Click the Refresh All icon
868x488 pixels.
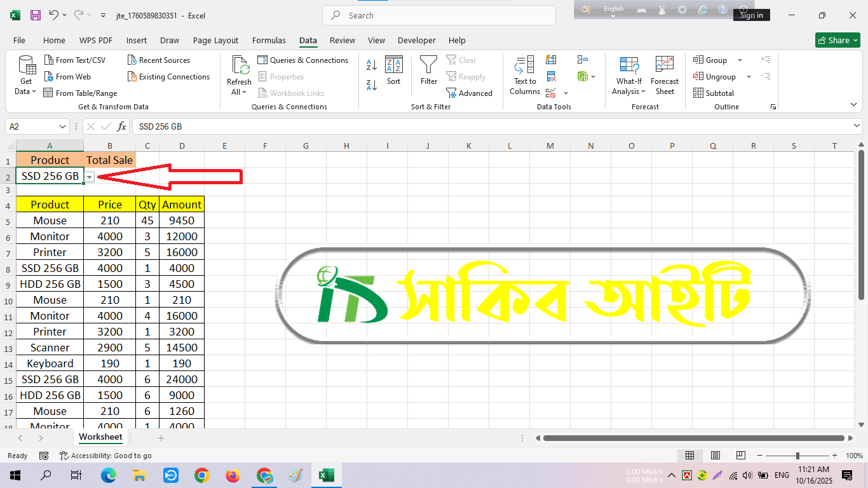pos(239,75)
